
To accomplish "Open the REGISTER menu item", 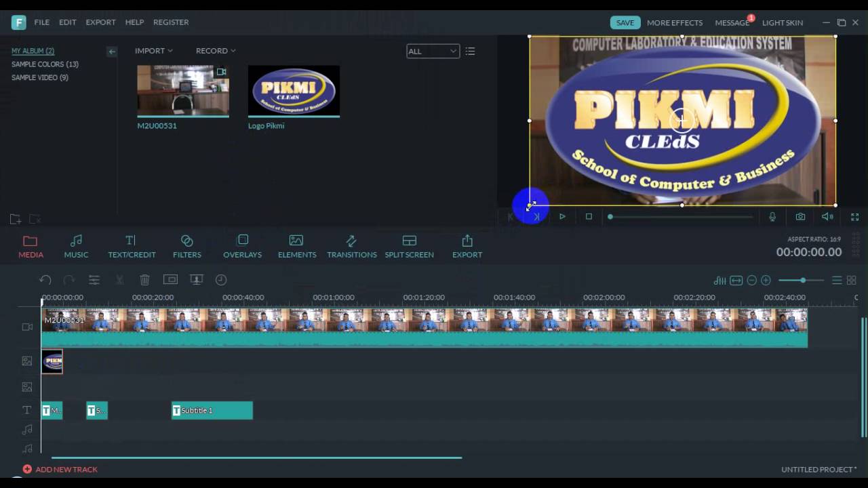I will pyautogui.click(x=171, y=22).
